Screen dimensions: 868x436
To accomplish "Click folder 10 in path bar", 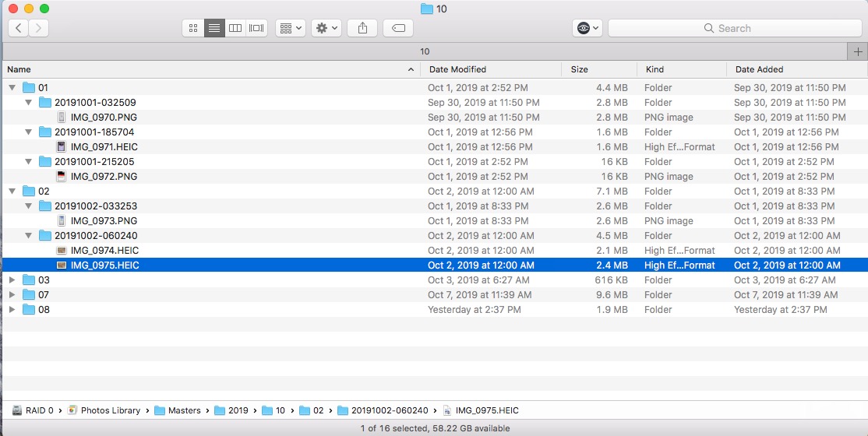I will (273, 410).
